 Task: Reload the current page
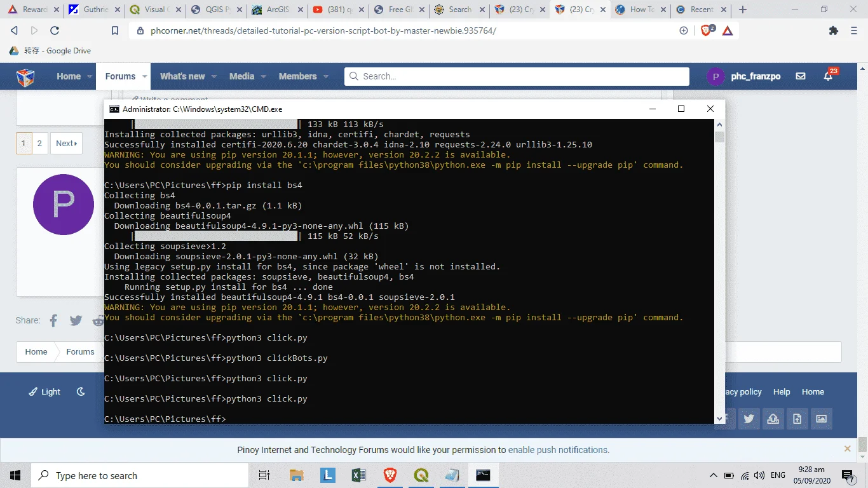(55, 30)
